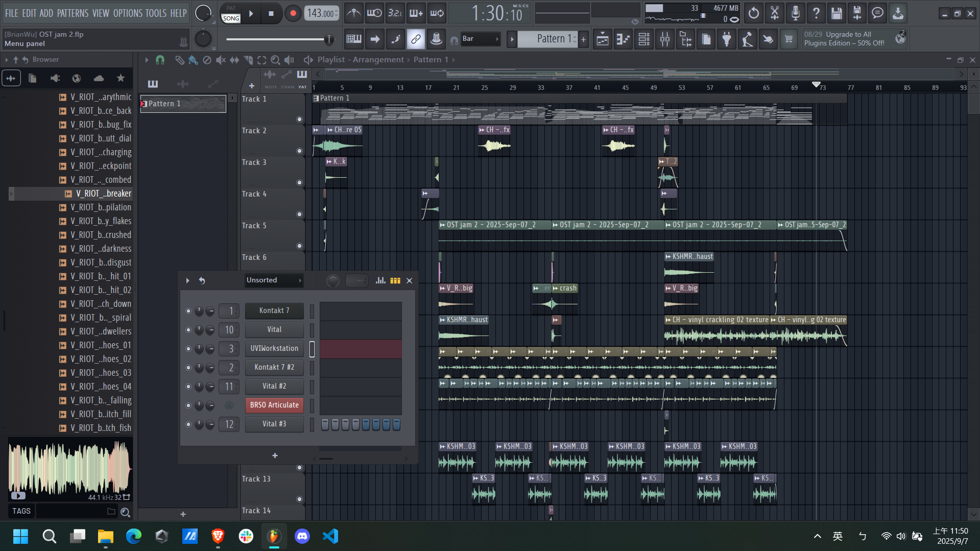The width and height of the screenshot is (980, 551).
Task: Open the BRSO Articulate channel button
Action: pyautogui.click(x=274, y=405)
